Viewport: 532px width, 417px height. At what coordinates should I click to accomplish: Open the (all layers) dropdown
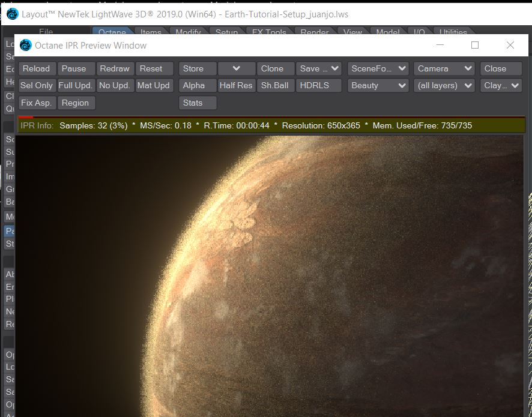tap(444, 85)
